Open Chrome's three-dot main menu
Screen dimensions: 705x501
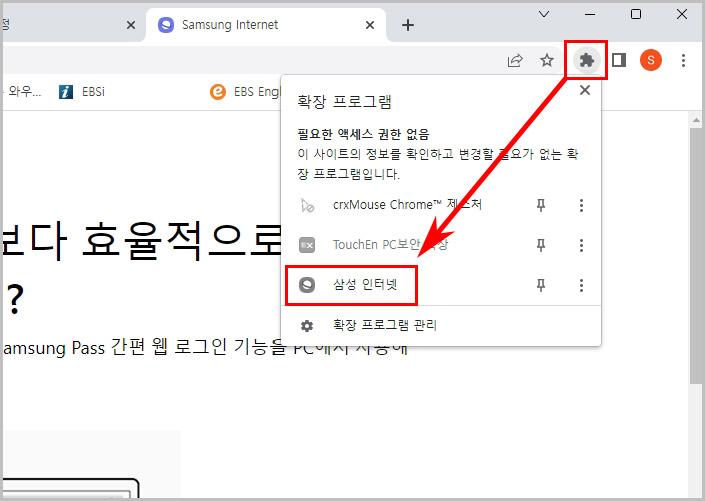click(683, 60)
